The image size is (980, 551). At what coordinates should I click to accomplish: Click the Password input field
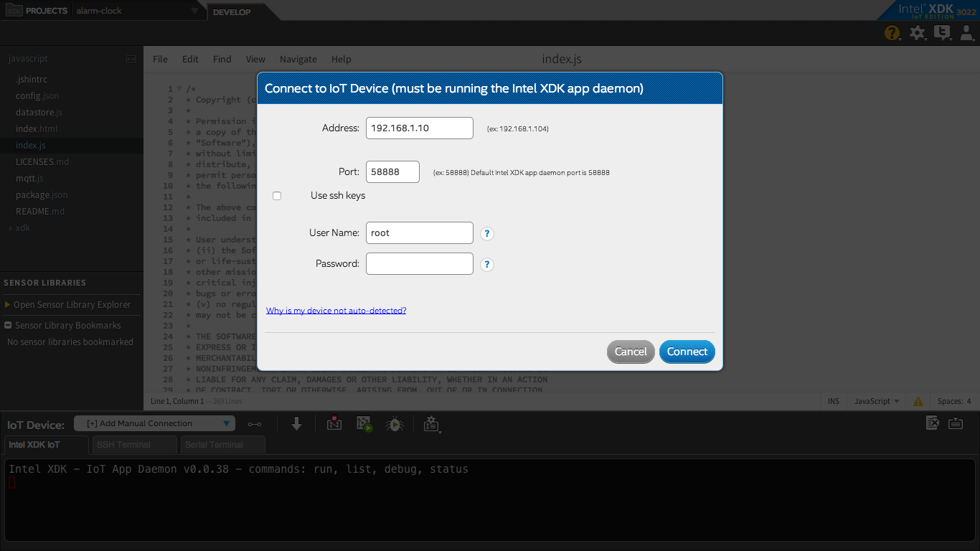pos(420,263)
